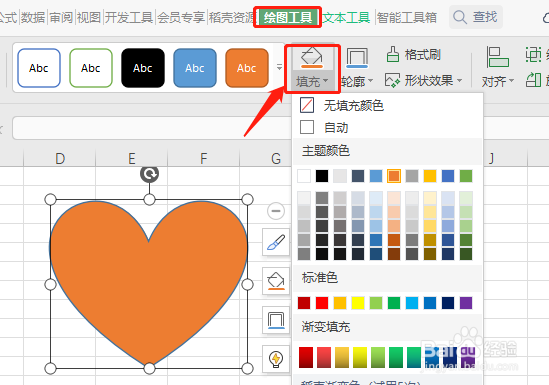Click the Outline shape icon in ribbon
Screen dimensions: 549x385
[357, 57]
